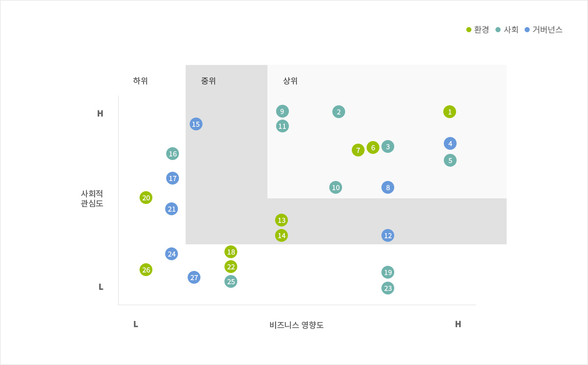The height and width of the screenshot is (365, 588).
Task: Select the green circle numbered 7
Action: (x=358, y=150)
